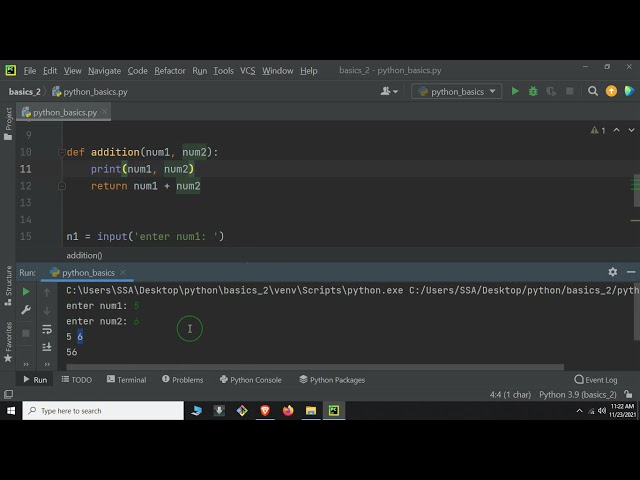
Task: Click the Run with Coverage icon
Action: 551,91
